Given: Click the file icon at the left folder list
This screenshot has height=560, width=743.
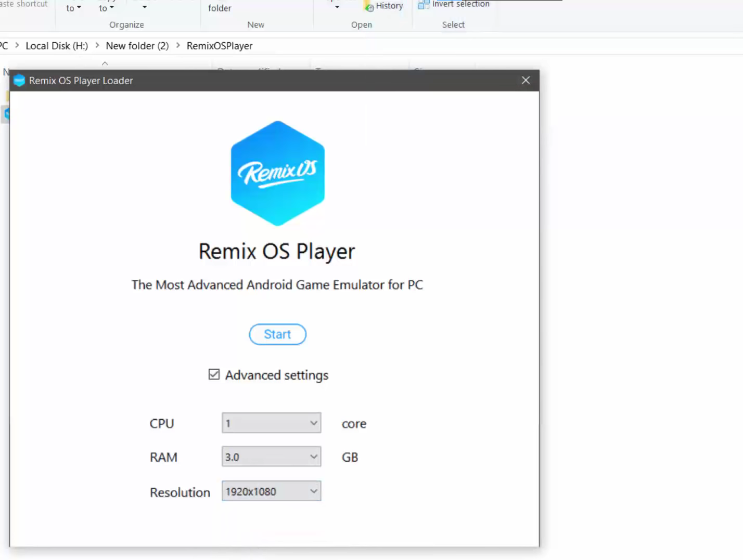Looking at the screenshot, I should click(7, 114).
